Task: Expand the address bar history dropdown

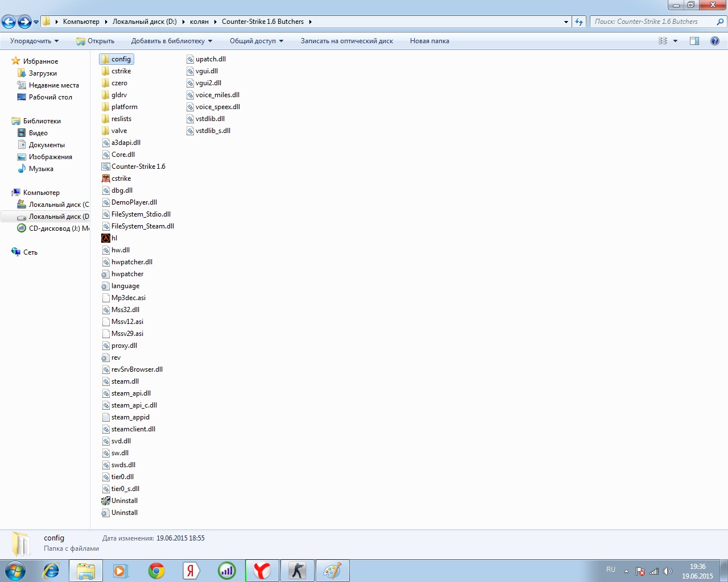Action: tap(566, 22)
